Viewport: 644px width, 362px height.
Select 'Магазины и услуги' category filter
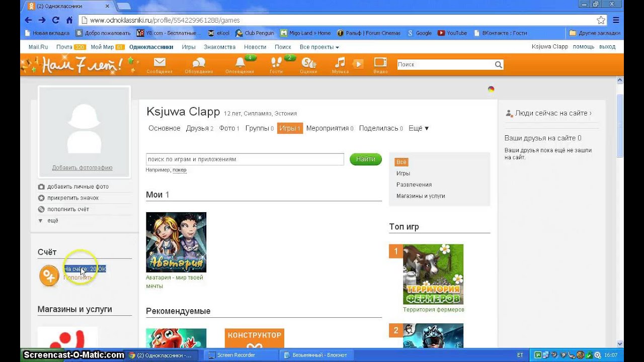click(x=421, y=196)
